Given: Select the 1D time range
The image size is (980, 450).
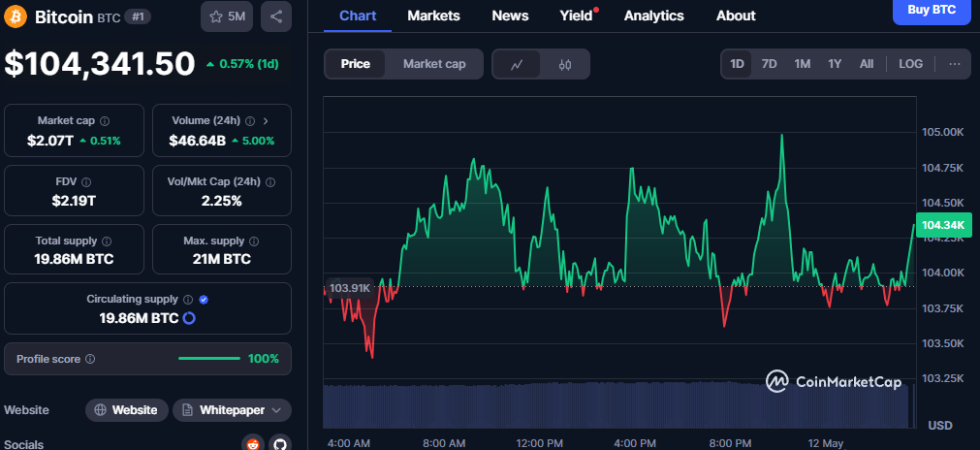Looking at the screenshot, I should pos(737,64).
